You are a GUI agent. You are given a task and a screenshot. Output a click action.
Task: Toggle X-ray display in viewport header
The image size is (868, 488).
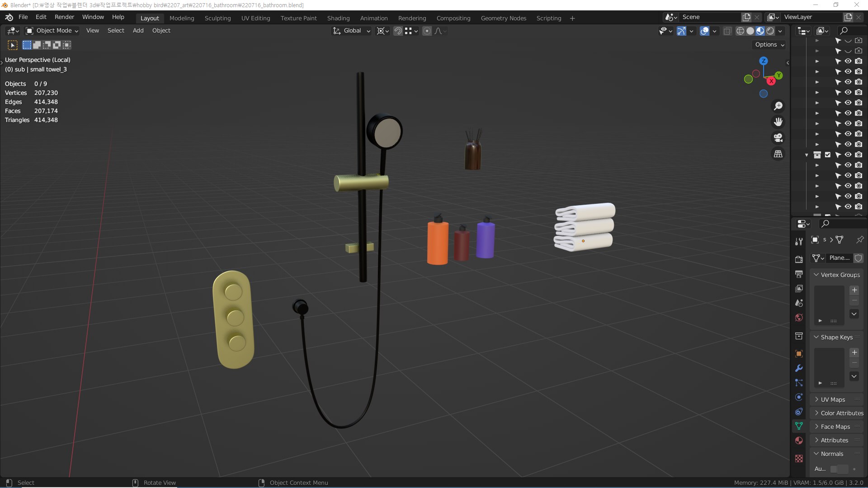click(x=727, y=31)
